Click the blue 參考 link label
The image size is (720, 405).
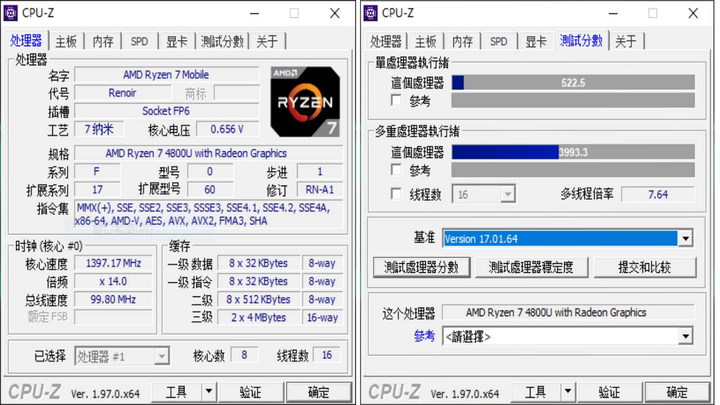point(424,336)
